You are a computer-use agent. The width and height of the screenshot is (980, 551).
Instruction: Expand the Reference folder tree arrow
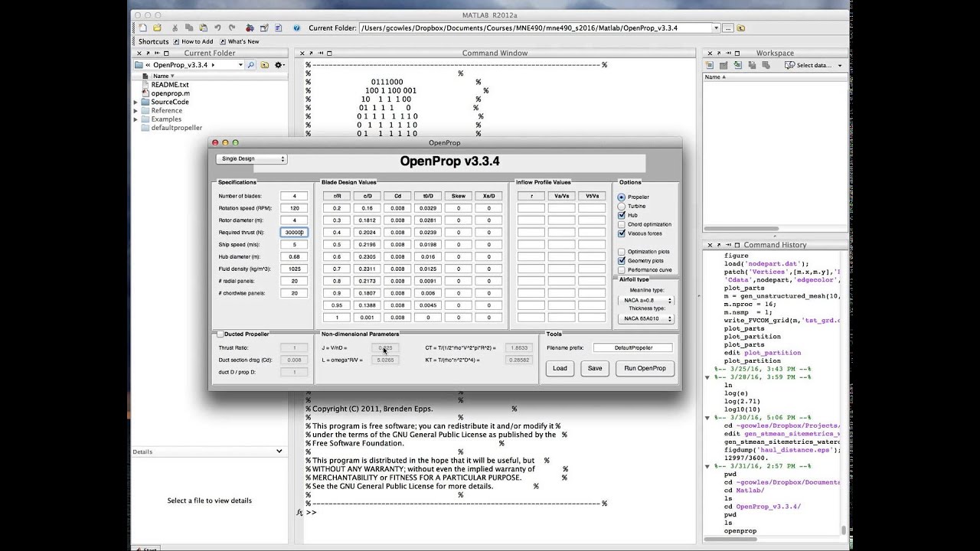136,110
